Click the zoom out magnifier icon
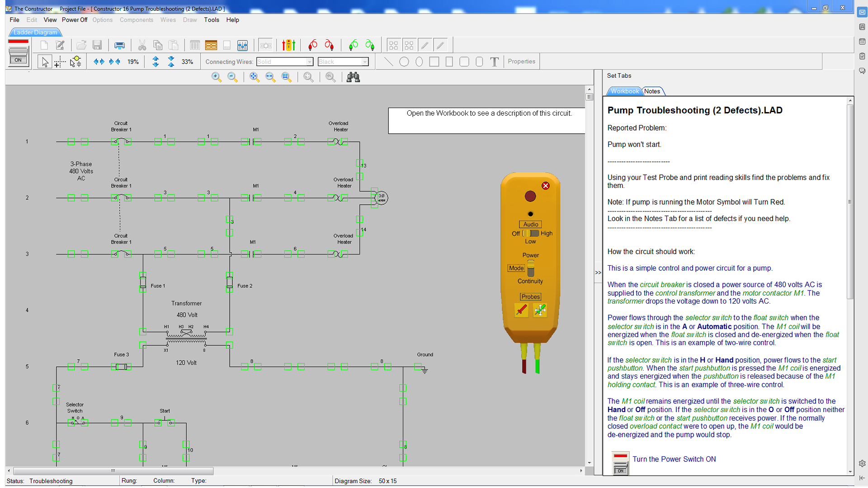Screen dimensions: 868x488 [x=232, y=77]
